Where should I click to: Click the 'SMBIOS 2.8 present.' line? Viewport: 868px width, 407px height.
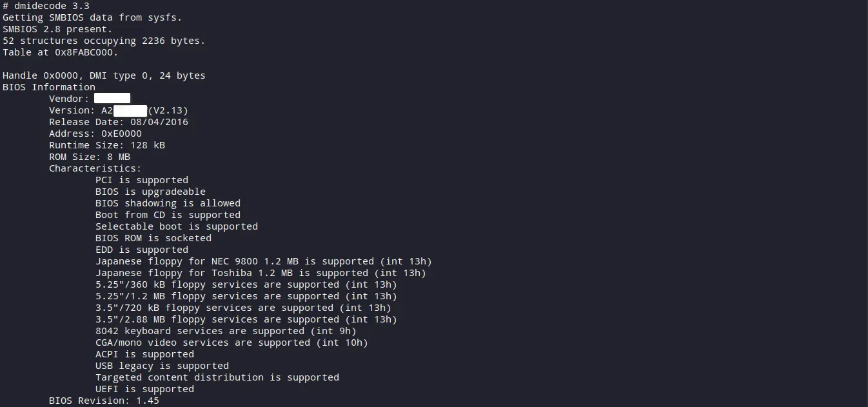(57, 29)
